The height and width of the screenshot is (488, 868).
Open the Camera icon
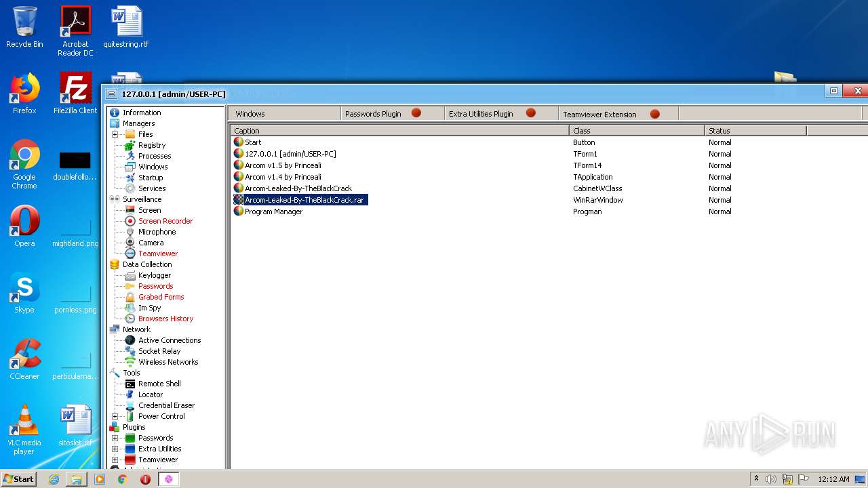tap(130, 243)
